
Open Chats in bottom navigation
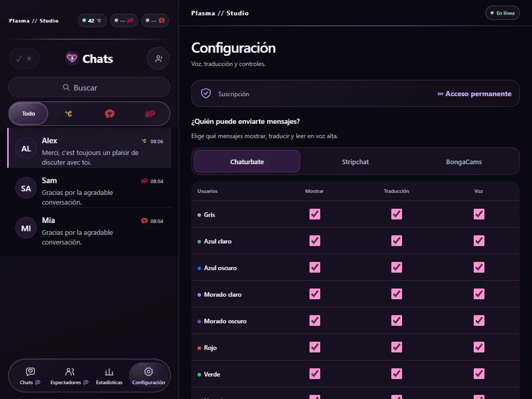[x=30, y=376]
